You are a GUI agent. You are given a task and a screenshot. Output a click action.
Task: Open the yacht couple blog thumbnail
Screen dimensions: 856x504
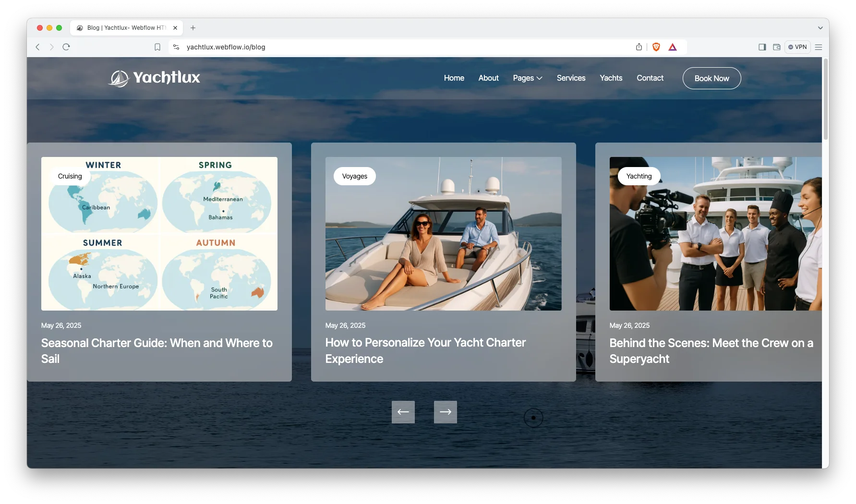pyautogui.click(x=443, y=234)
